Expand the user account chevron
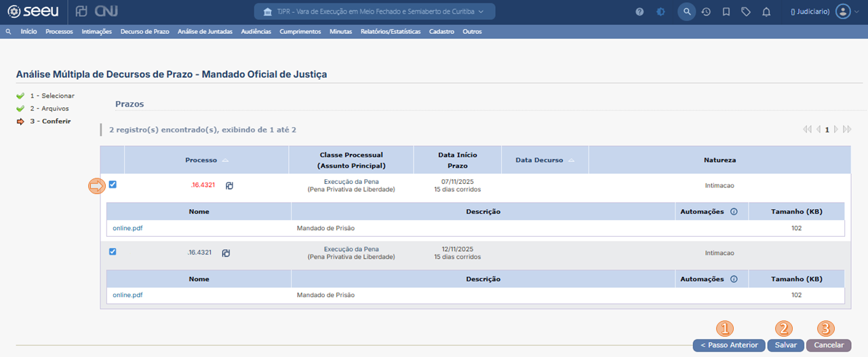The width and height of the screenshot is (868, 357). [x=856, y=12]
